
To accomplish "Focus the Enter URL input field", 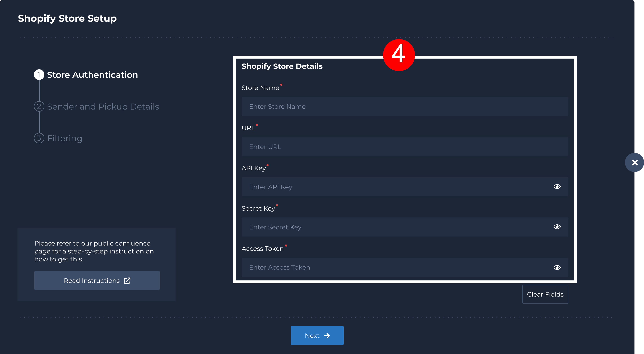I will coord(405,147).
